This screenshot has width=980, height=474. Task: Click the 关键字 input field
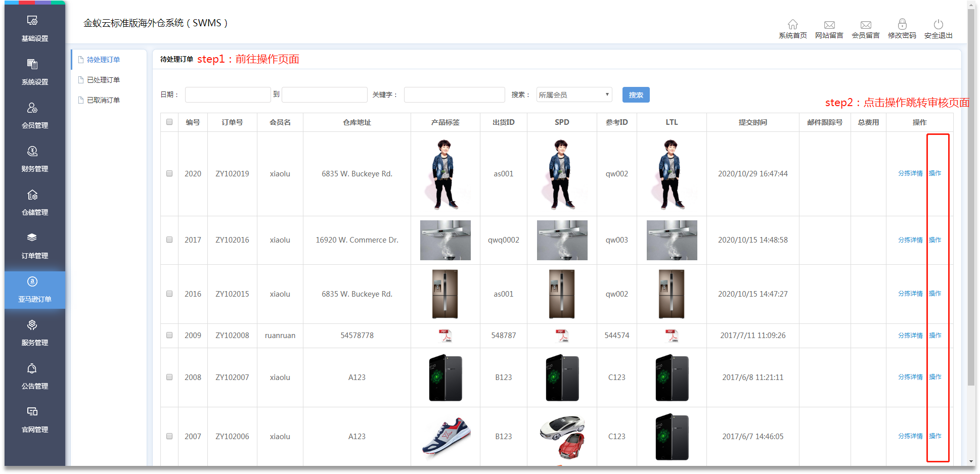454,94
